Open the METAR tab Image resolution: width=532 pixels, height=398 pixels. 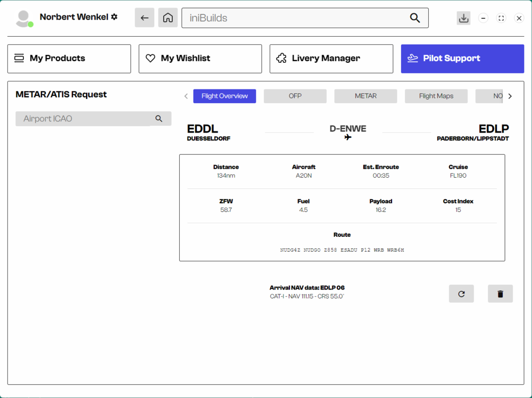coord(365,96)
